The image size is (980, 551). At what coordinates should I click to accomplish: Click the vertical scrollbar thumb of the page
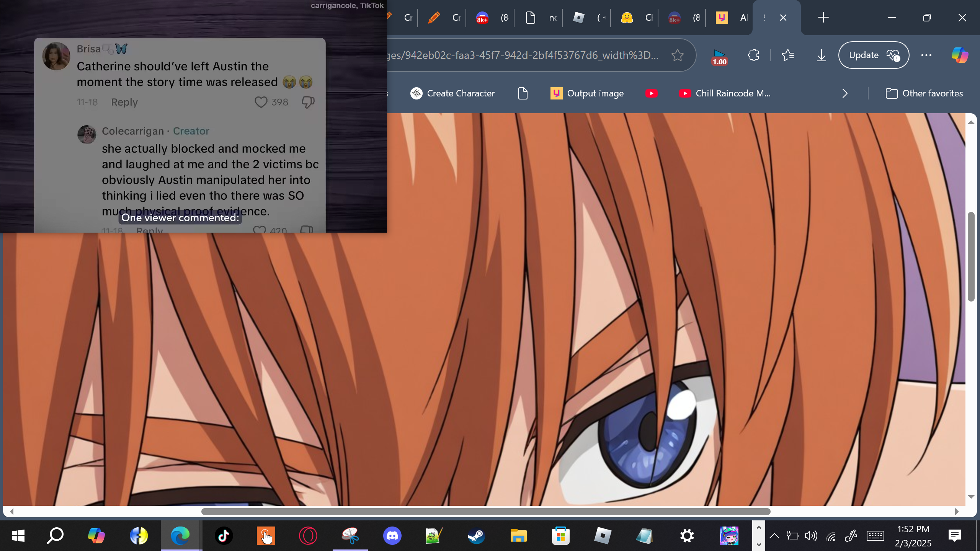(971, 256)
